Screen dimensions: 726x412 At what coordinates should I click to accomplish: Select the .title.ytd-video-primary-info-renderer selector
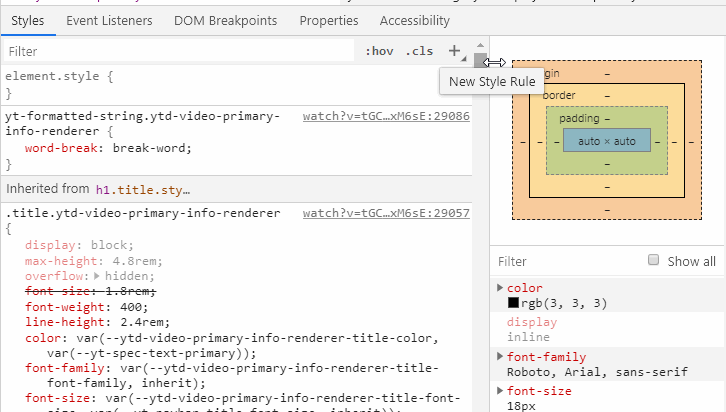(x=143, y=213)
